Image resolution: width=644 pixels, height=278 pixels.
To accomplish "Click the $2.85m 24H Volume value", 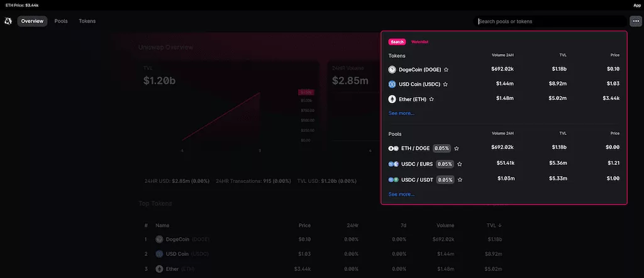I will (350, 81).
